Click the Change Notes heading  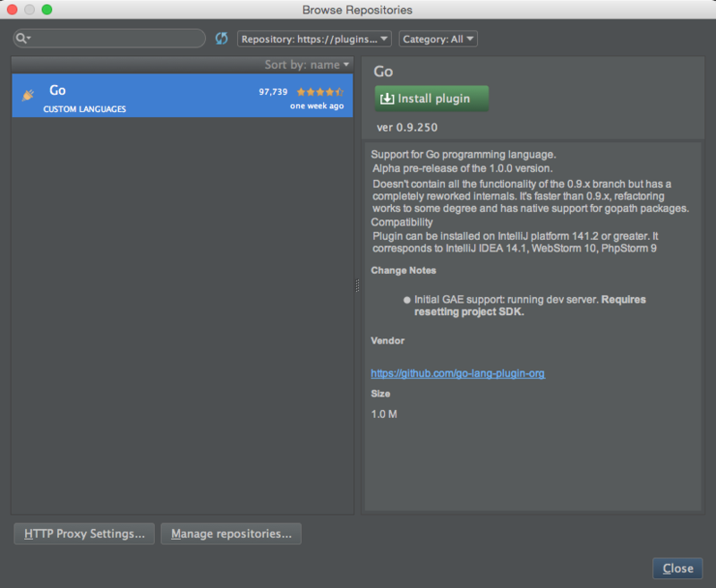[x=404, y=270]
